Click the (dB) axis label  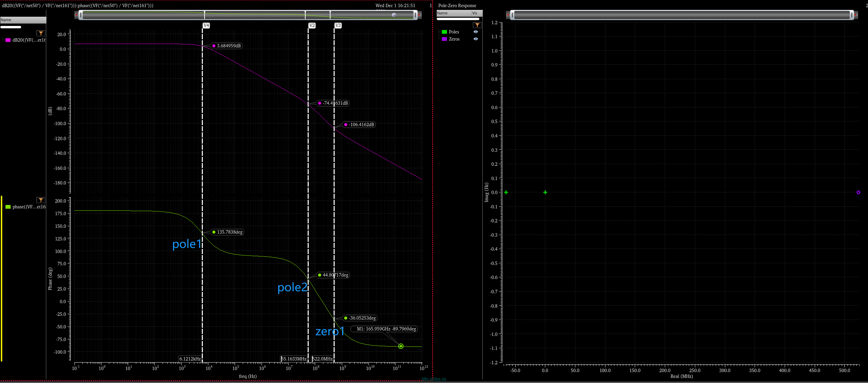click(x=50, y=111)
